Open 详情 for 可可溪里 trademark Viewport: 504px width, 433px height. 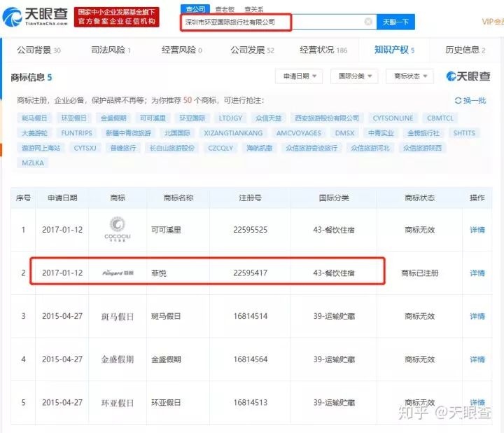pos(477,230)
